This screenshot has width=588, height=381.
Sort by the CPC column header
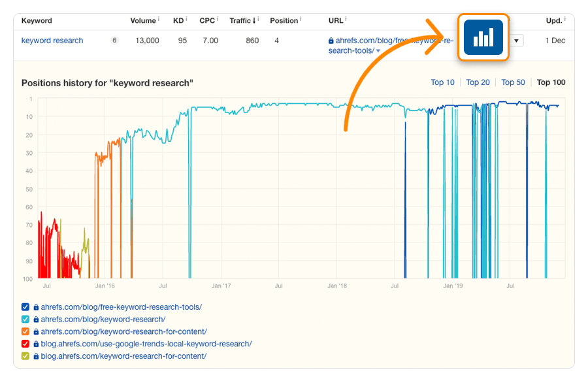(207, 21)
